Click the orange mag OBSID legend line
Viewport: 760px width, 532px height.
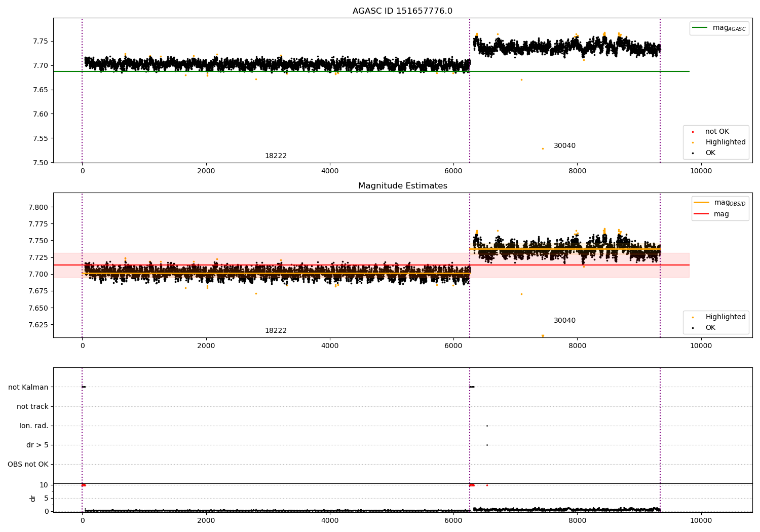coord(702,203)
